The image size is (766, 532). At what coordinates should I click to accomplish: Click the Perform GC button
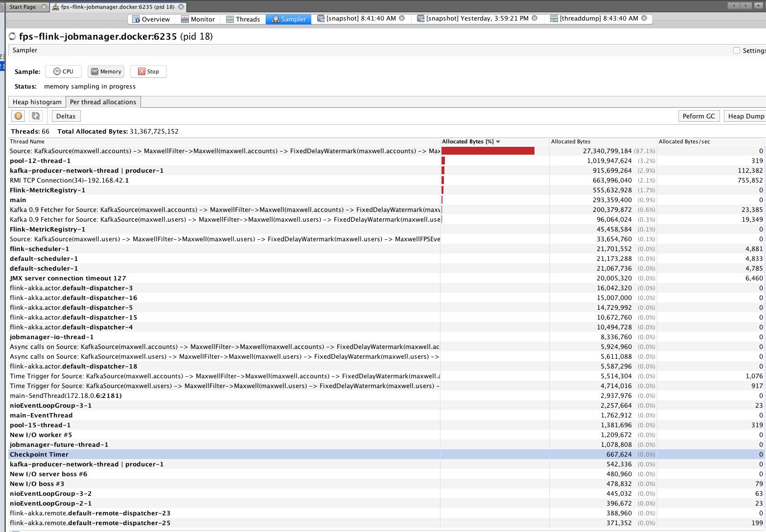[698, 116]
